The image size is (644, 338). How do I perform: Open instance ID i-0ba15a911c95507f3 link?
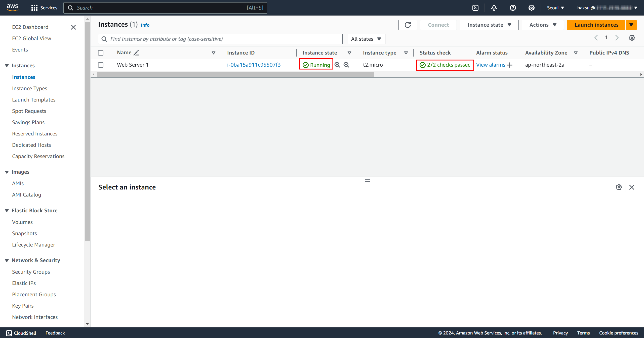pyautogui.click(x=254, y=65)
